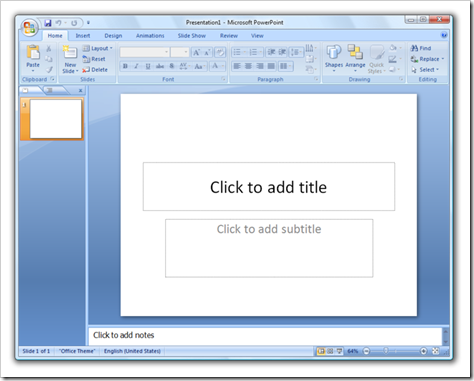Toggle Center text alignment
Image resolution: width=474 pixels, height=381 pixels.
[248, 66]
